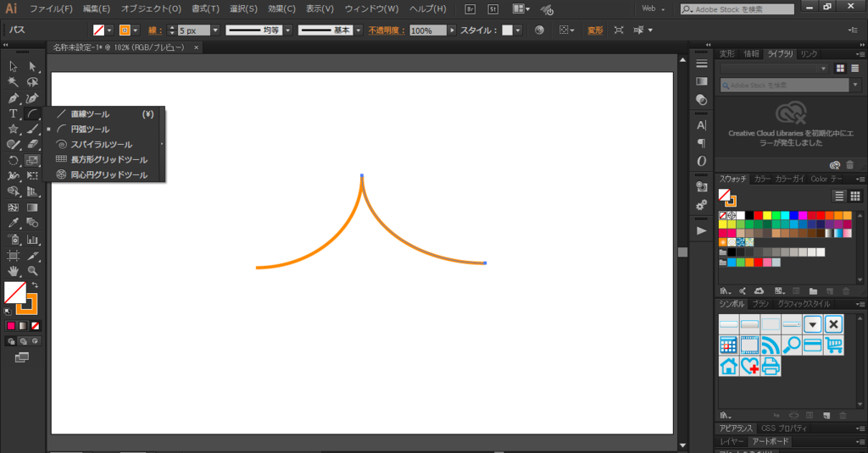
Task: Open the ファイル(F) menu
Action: (x=51, y=8)
